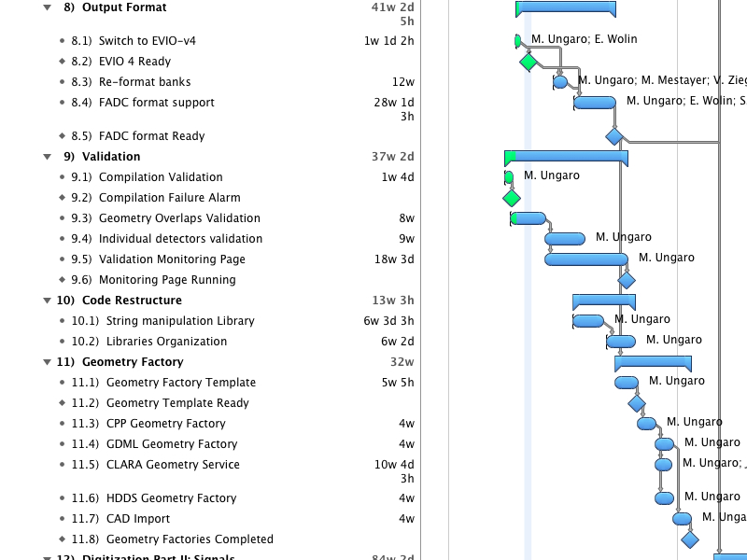Click the CAD Import Gantt bar
This screenshot has height=560, width=747.
(x=683, y=519)
